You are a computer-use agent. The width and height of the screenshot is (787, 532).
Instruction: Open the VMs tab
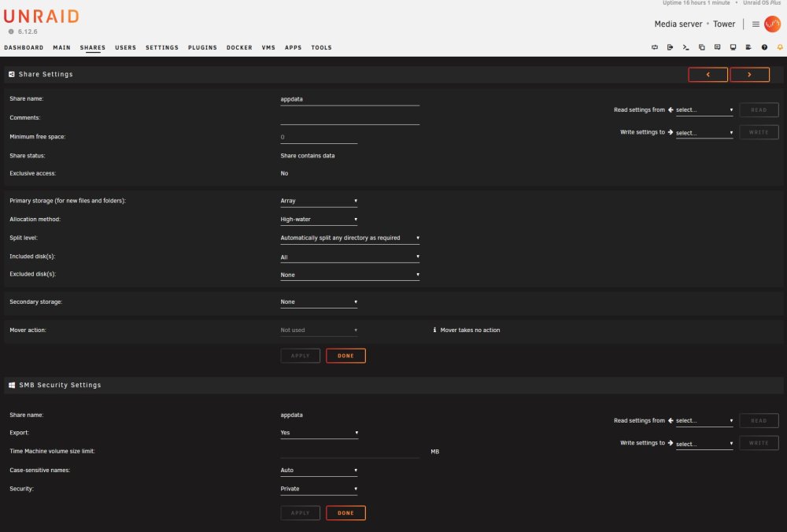coord(268,48)
